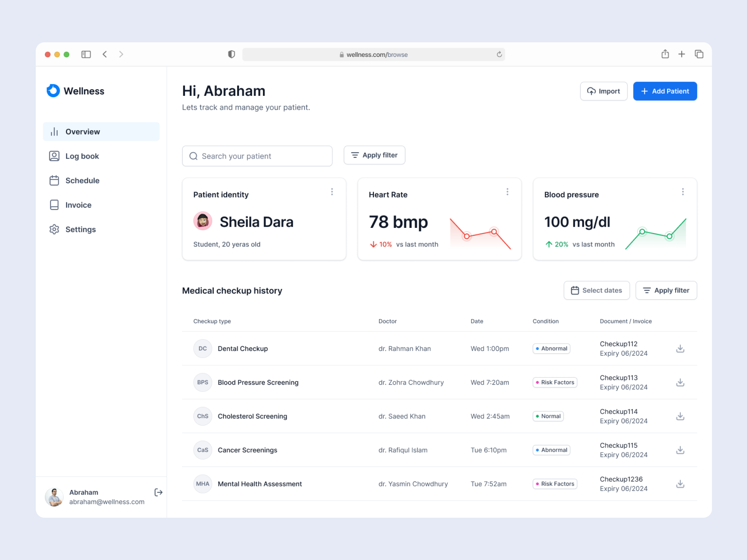
Task: Switch to the Invoice section
Action: (78, 205)
